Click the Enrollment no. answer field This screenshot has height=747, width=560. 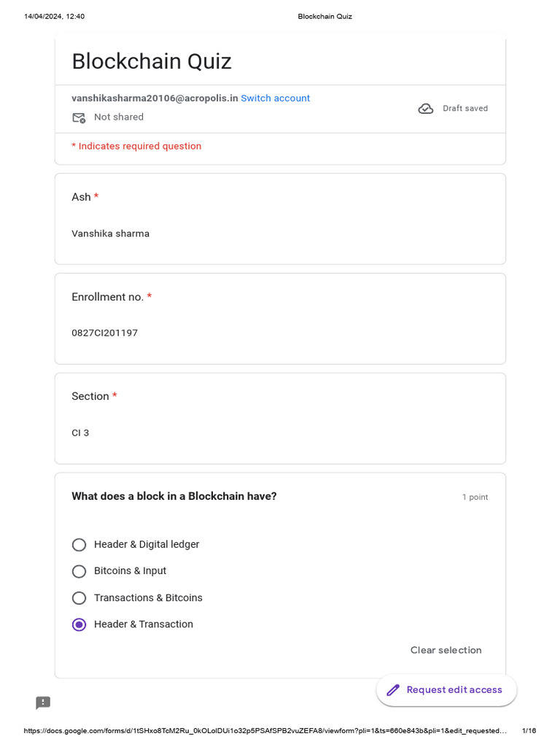click(104, 333)
